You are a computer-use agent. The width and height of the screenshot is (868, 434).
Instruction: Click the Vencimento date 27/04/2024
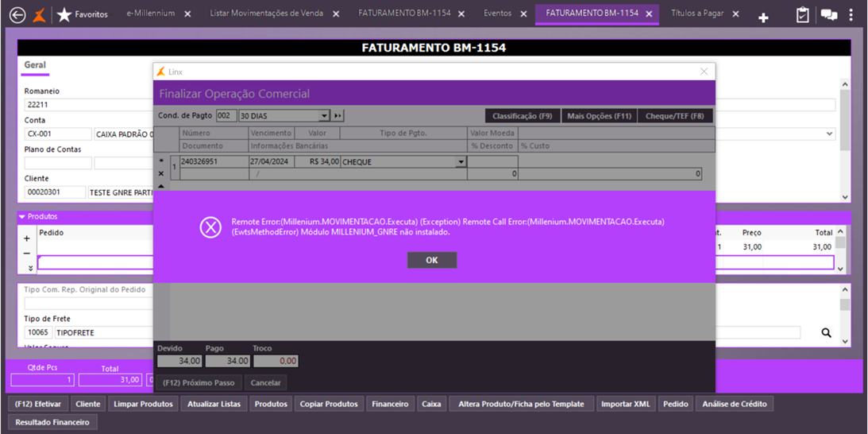coord(272,161)
